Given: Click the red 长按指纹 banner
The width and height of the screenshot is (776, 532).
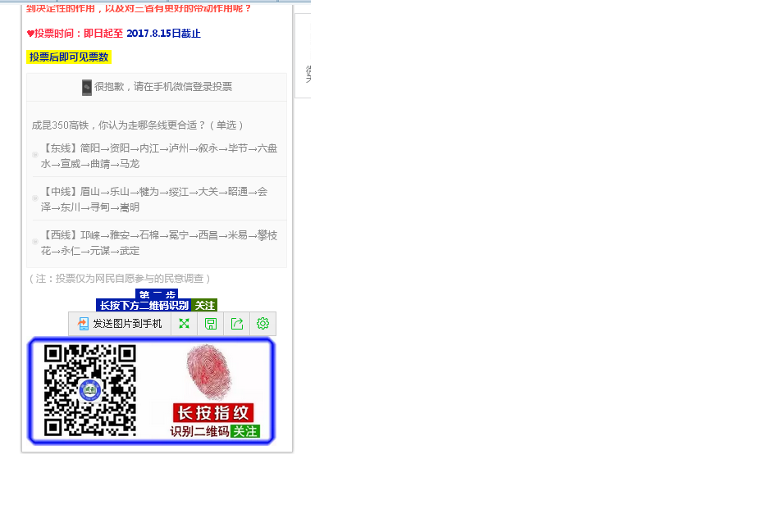Looking at the screenshot, I should tap(213, 413).
